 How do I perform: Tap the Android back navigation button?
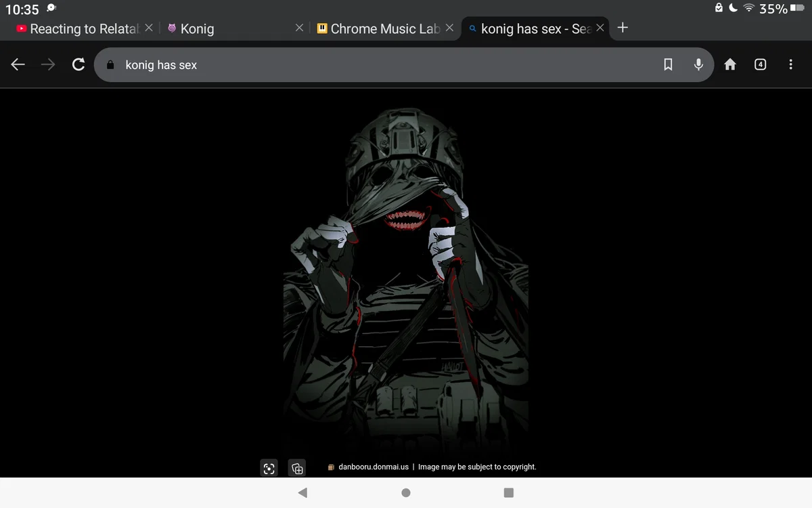click(302, 492)
